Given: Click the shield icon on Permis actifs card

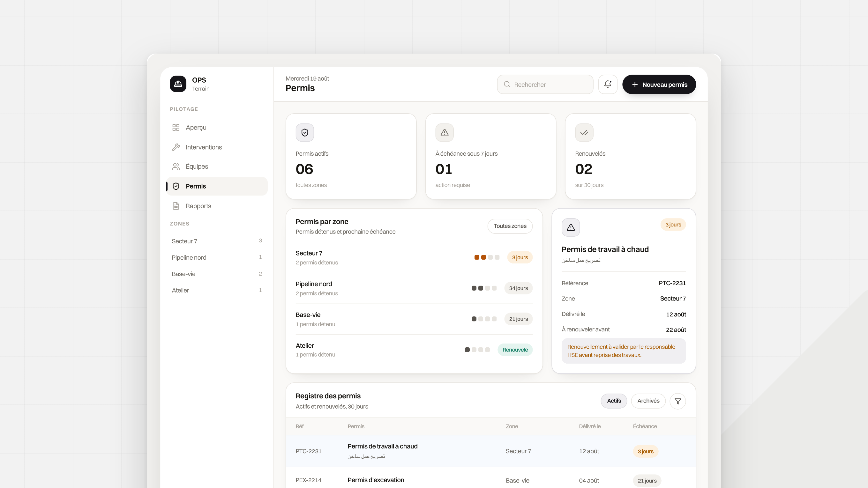Looking at the screenshot, I should [305, 133].
